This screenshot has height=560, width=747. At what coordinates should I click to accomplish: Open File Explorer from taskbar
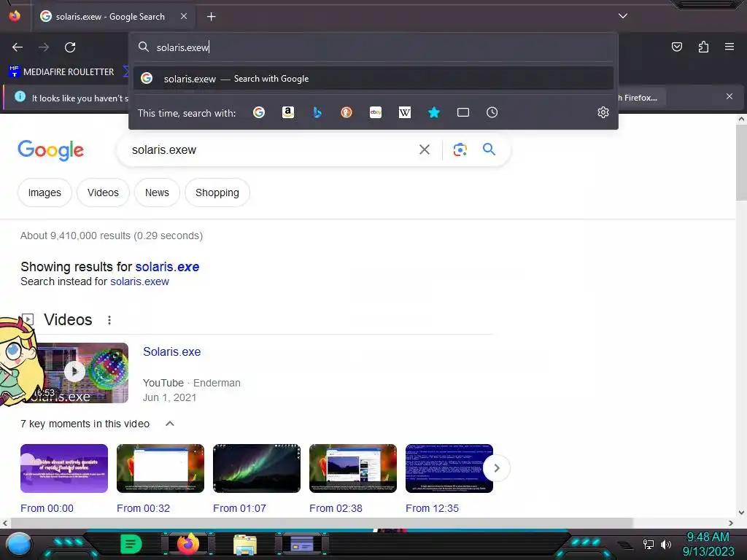click(245, 545)
